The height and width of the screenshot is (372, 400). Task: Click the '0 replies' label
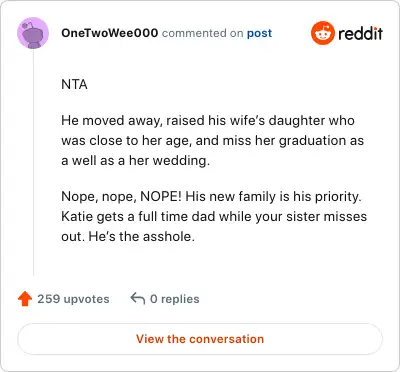(175, 299)
